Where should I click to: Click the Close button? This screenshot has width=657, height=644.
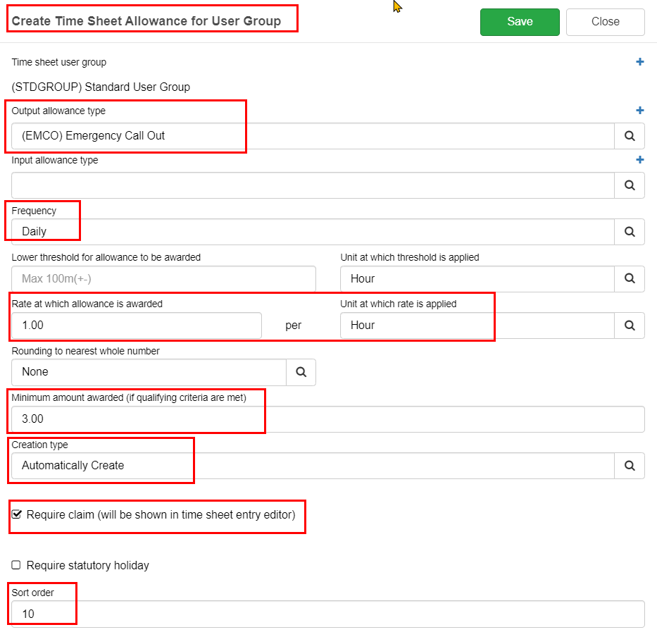[605, 22]
